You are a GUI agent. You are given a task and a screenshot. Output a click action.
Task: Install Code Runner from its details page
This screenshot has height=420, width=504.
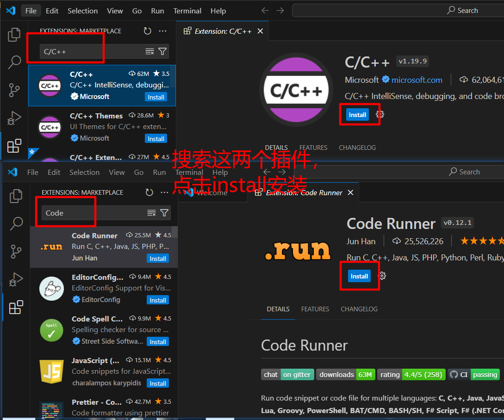point(359,276)
